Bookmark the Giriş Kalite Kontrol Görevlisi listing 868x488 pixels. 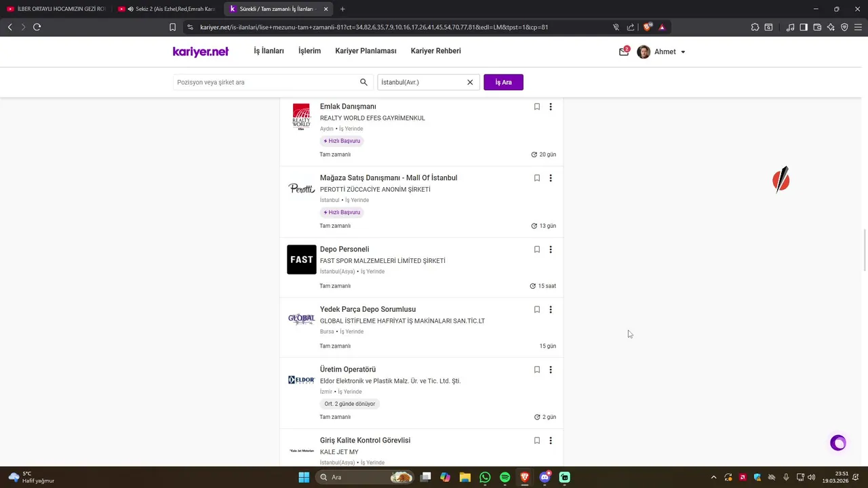point(536,440)
